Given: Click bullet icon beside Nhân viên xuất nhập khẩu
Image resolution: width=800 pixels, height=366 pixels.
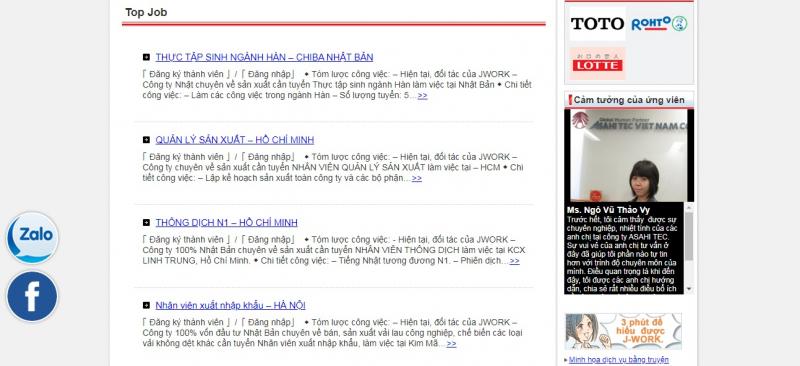Looking at the screenshot, I should coord(146,305).
